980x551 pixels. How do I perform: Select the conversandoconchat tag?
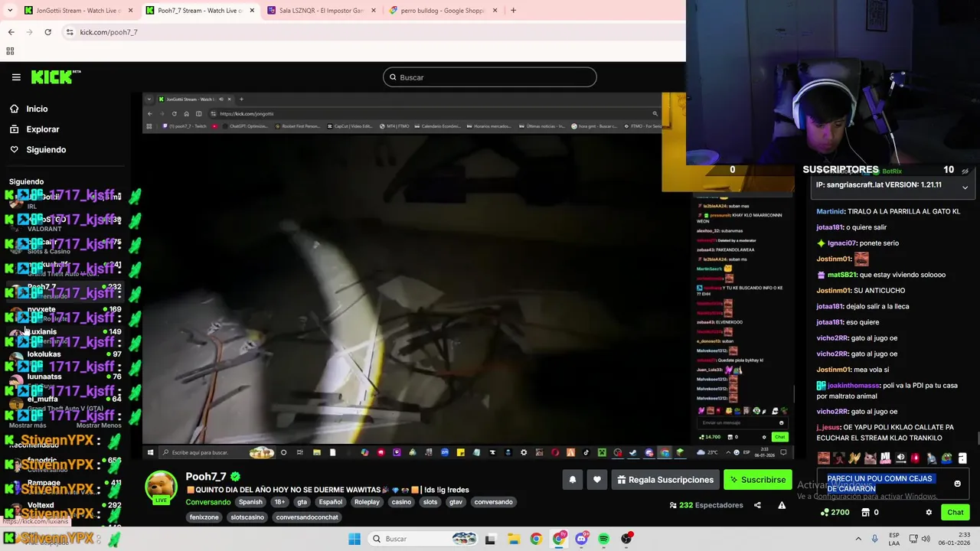click(307, 517)
